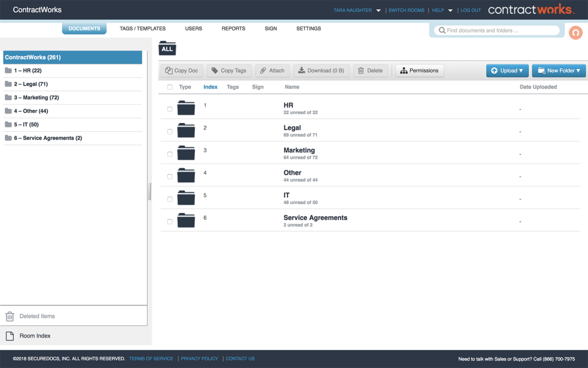Expand the Upload dropdown
The width and height of the screenshot is (588, 368).
pos(508,71)
